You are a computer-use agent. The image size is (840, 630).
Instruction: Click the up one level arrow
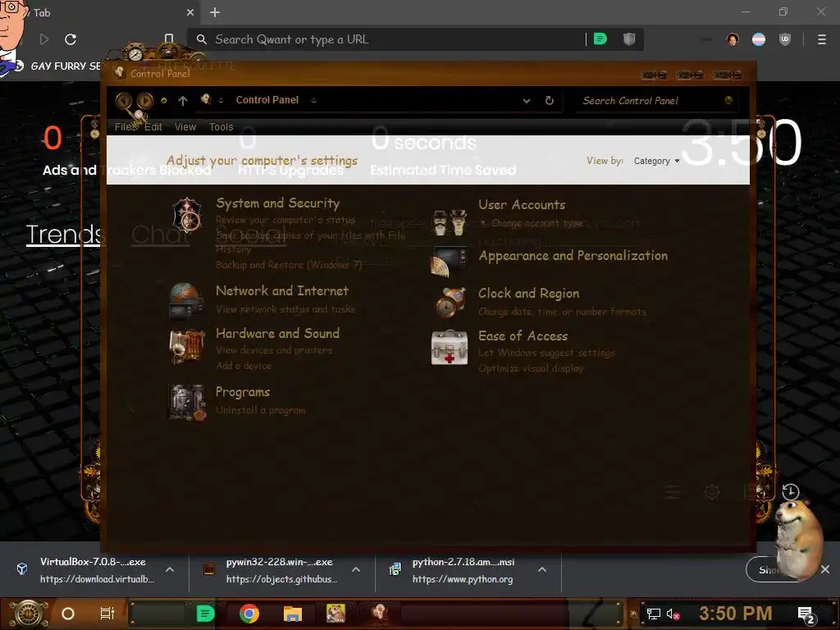pos(183,100)
